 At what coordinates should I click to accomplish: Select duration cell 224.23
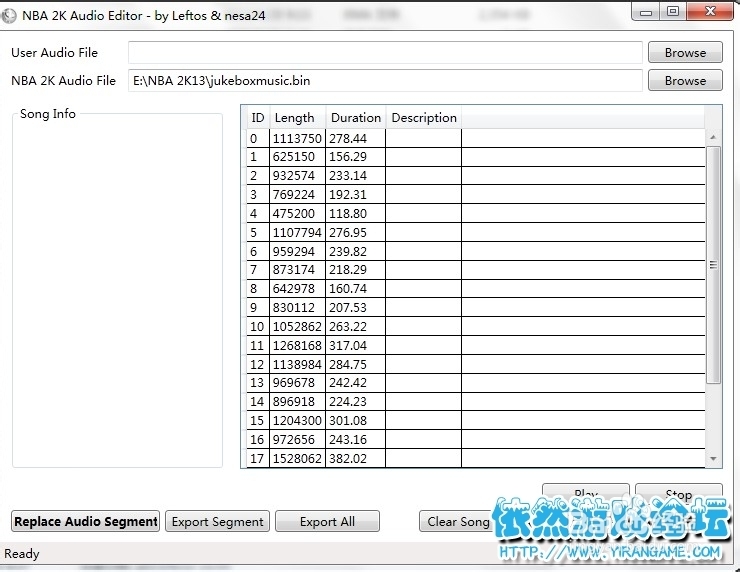(355, 401)
